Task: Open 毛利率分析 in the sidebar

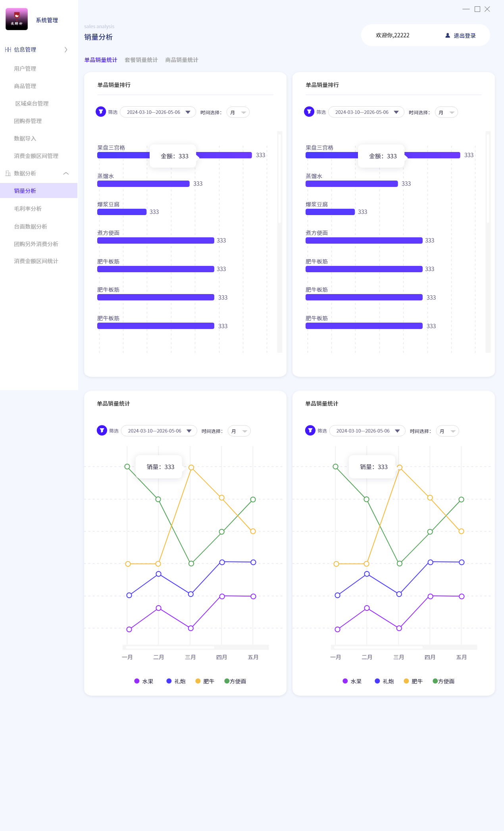Action: point(28,209)
